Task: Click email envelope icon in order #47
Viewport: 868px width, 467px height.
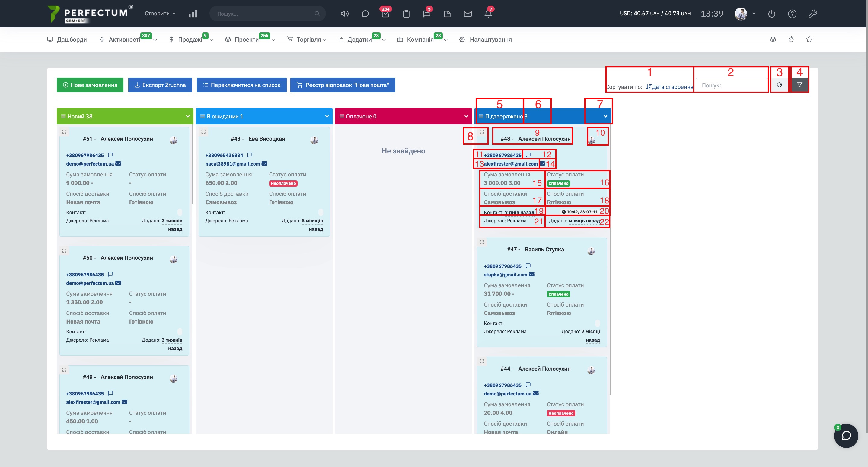Action: [532, 275]
